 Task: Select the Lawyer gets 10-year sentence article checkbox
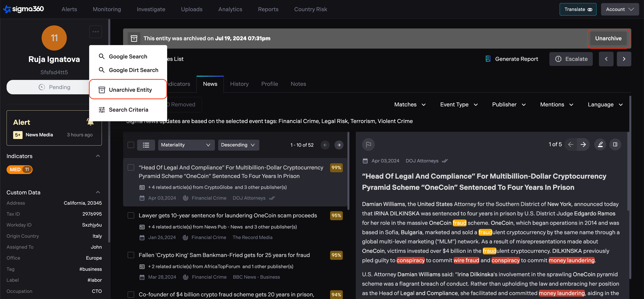(131, 215)
